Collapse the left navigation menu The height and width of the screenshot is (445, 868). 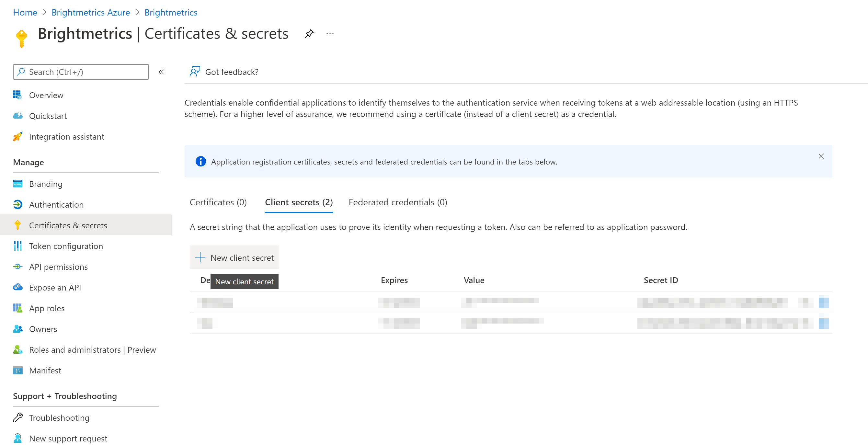point(161,72)
